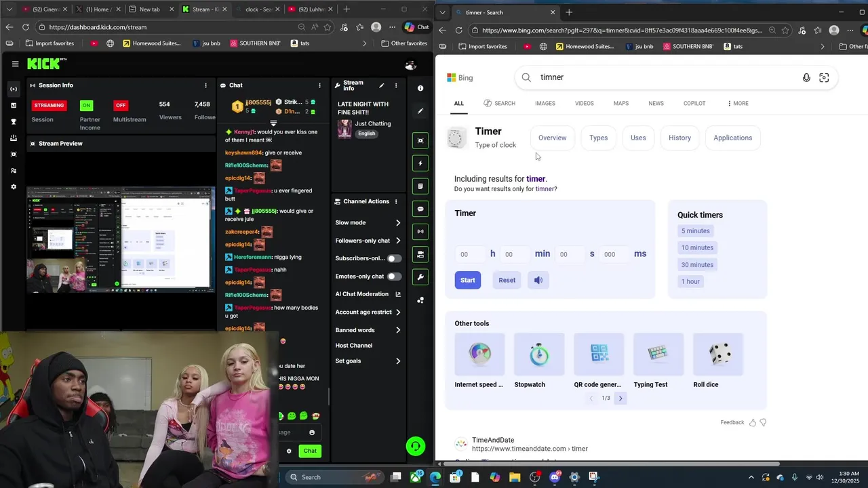Start the Bing timer
The width and height of the screenshot is (868, 488).
point(468,280)
